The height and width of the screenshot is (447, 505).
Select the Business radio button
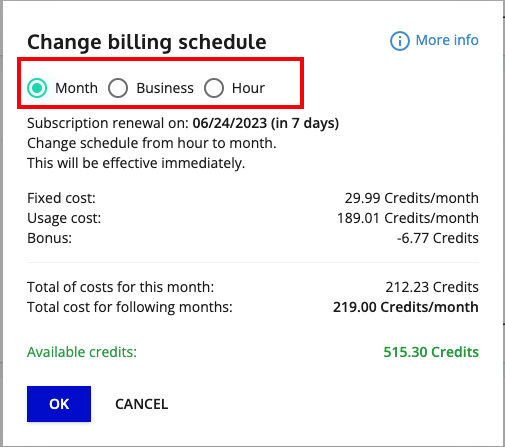pos(118,88)
